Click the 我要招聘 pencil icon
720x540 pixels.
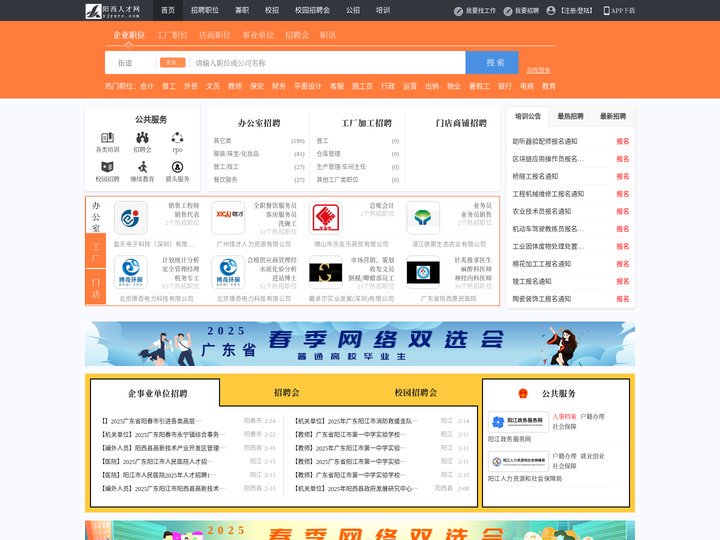[x=507, y=11]
